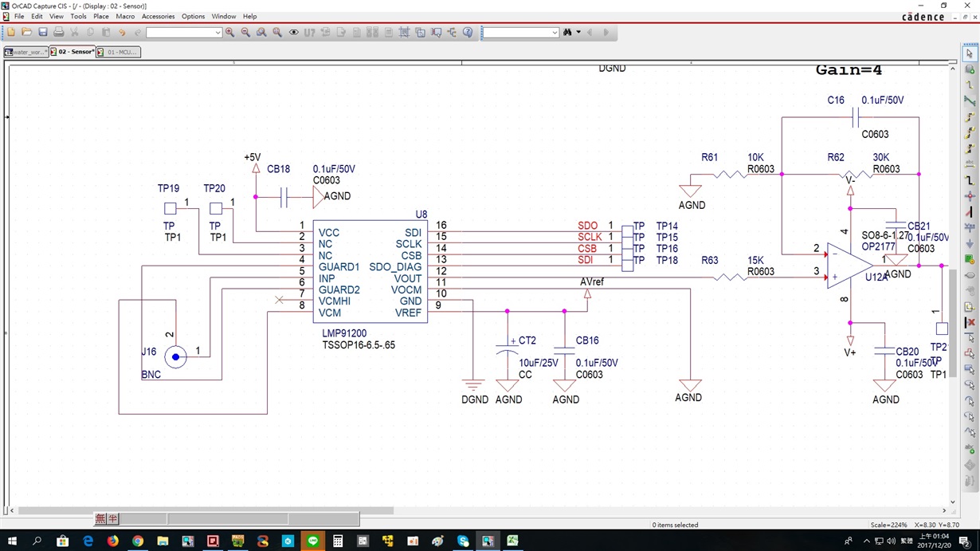This screenshot has height=551, width=980.
Task: Click the Help question mark icon
Action: tap(468, 33)
